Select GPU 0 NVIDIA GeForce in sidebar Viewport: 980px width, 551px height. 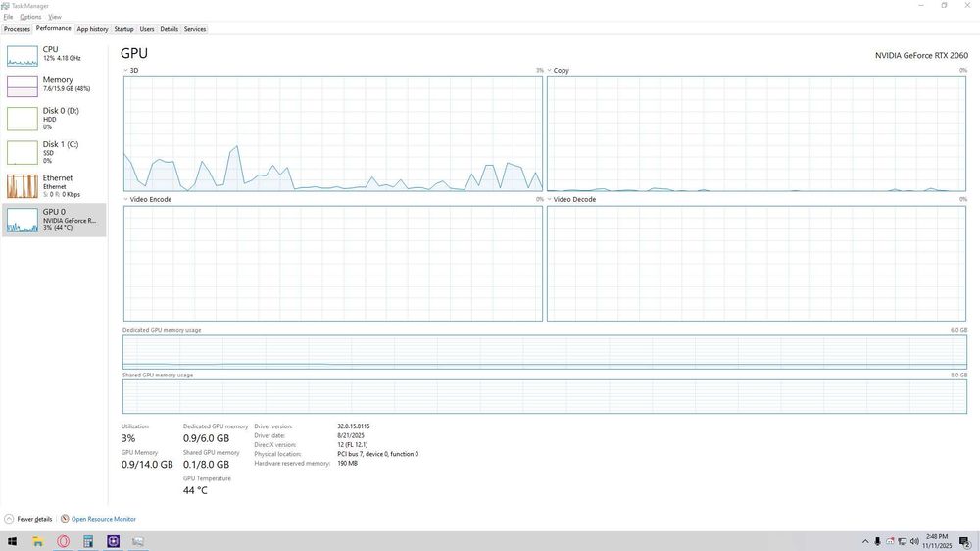click(x=54, y=220)
